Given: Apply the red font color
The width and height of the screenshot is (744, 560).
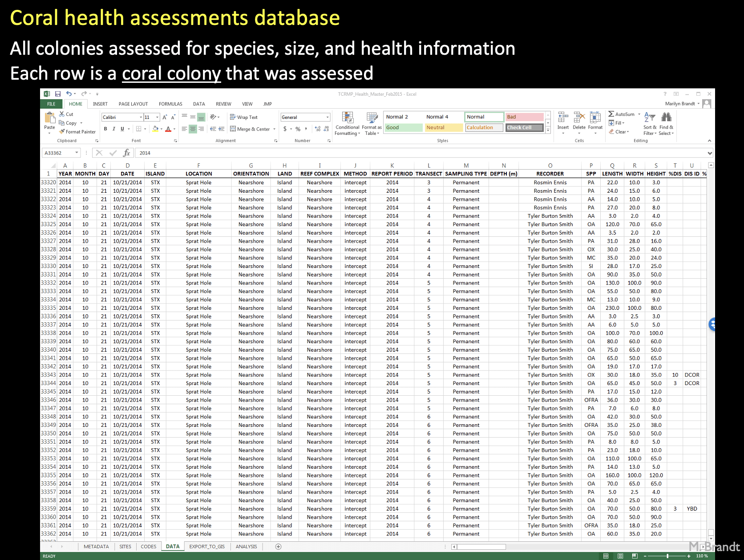Looking at the screenshot, I should (x=168, y=129).
